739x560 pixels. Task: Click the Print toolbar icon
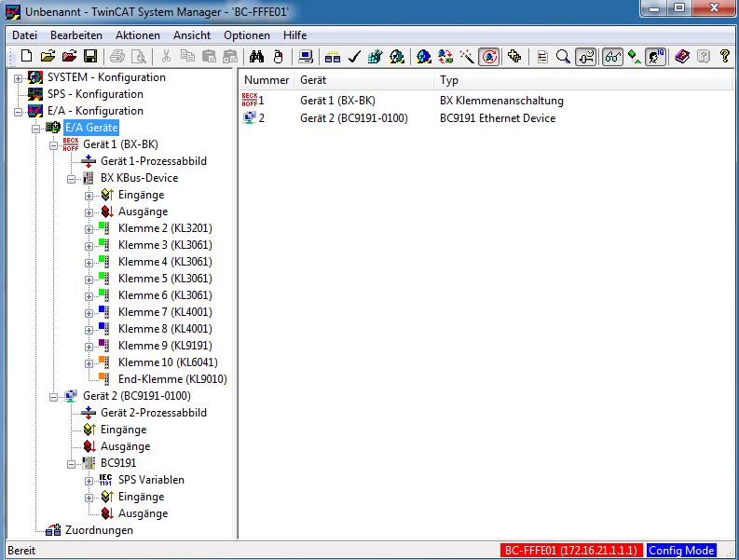116,57
